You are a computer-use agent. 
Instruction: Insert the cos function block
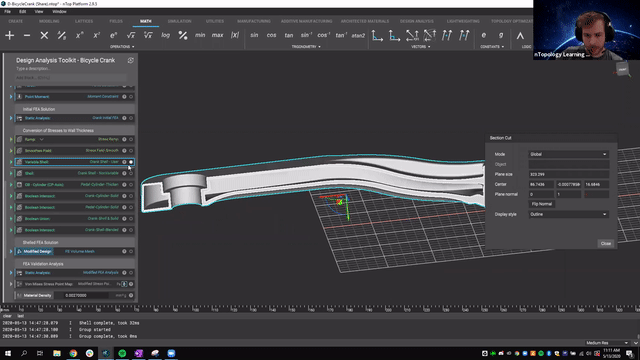271,36
